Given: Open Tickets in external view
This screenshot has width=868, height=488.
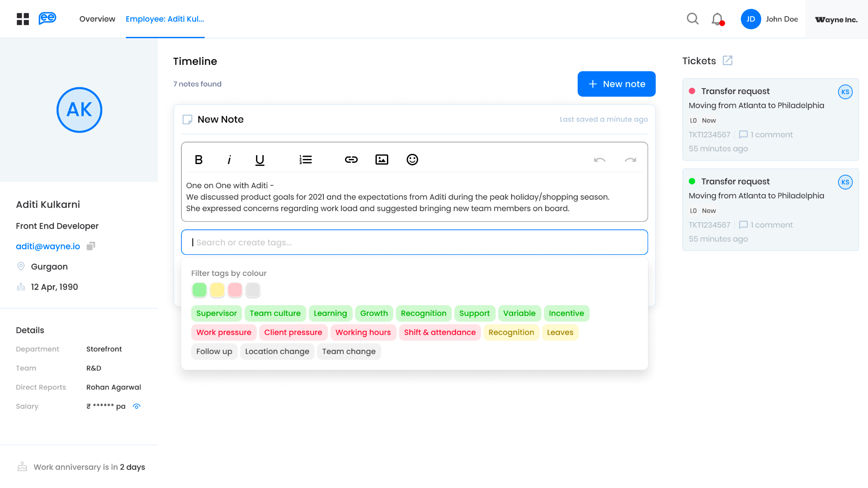Looking at the screenshot, I should (x=728, y=61).
